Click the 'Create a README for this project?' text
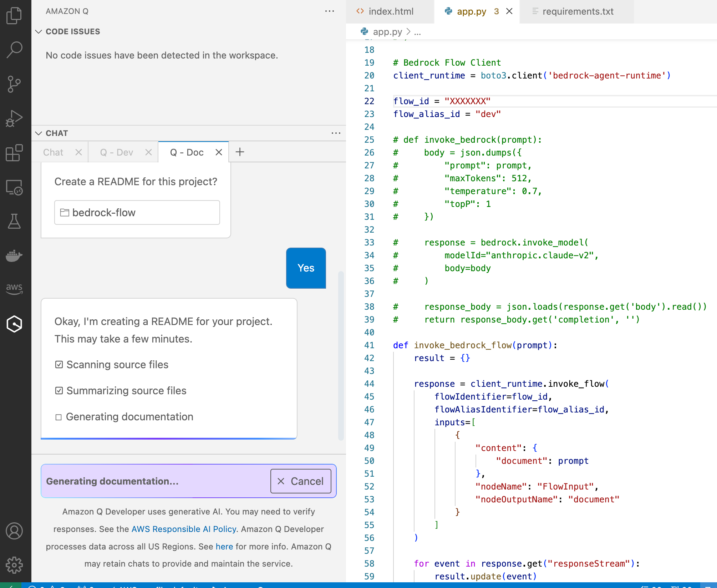This screenshot has height=588, width=717. 136,182
